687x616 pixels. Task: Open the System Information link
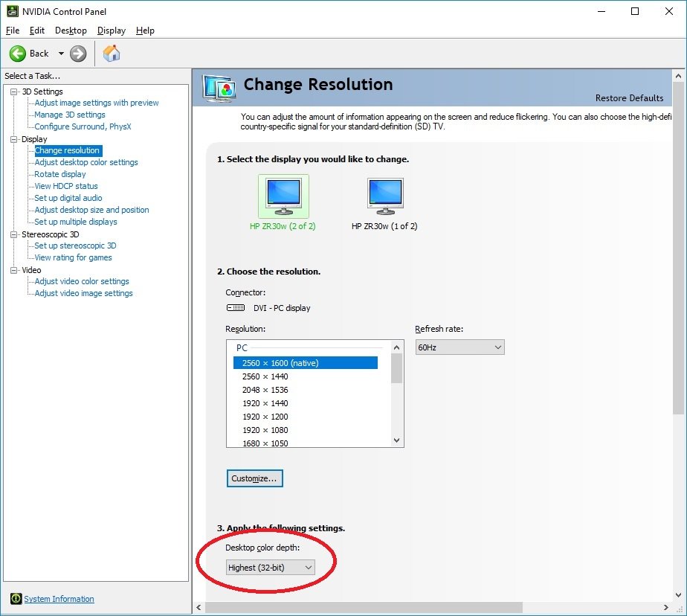click(x=59, y=599)
